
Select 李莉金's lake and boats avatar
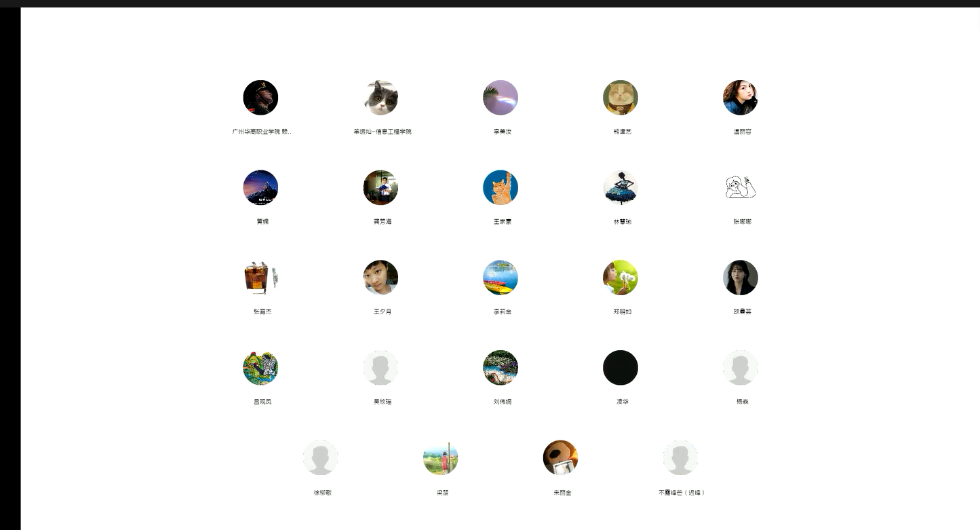tap(501, 278)
